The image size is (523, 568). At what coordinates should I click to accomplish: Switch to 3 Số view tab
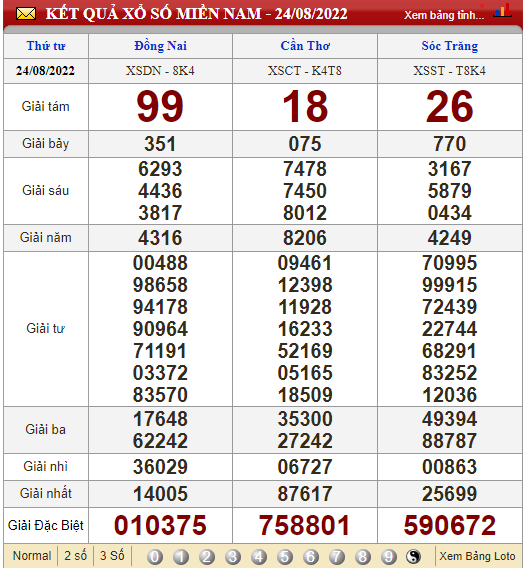coord(112,556)
